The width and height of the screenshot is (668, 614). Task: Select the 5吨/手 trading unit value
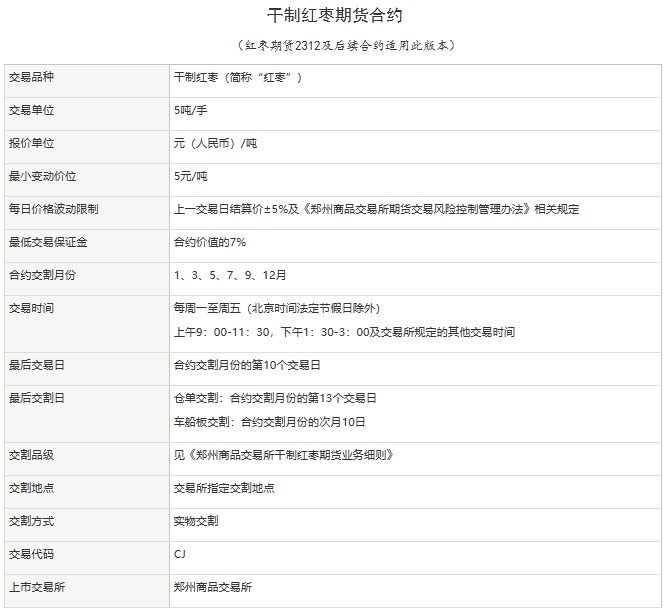coord(190,110)
